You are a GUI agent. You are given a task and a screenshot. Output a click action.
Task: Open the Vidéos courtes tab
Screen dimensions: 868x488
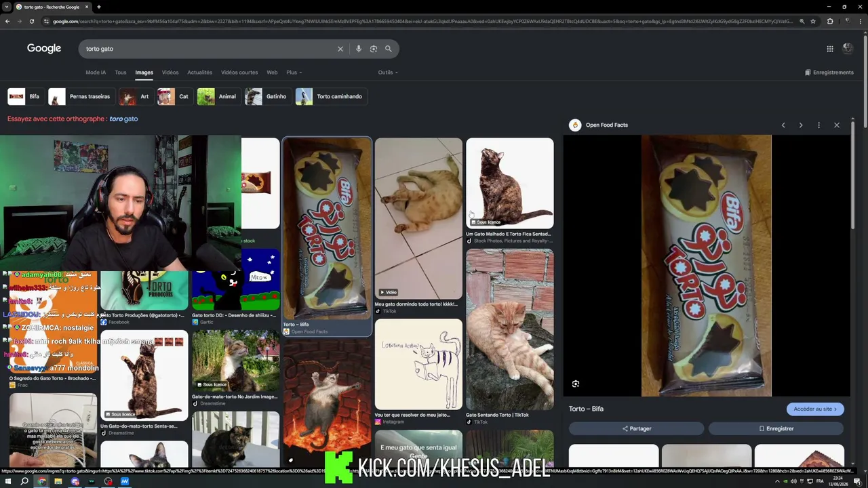pos(239,73)
